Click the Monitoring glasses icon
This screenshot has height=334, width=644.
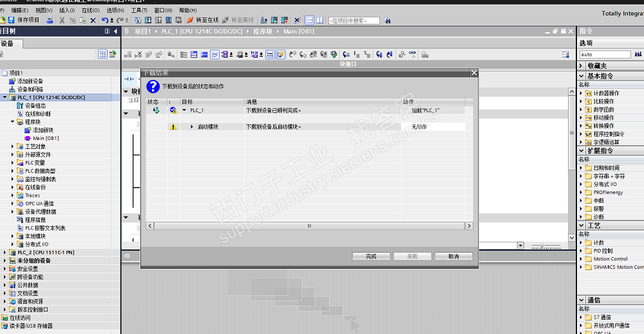pos(412,54)
